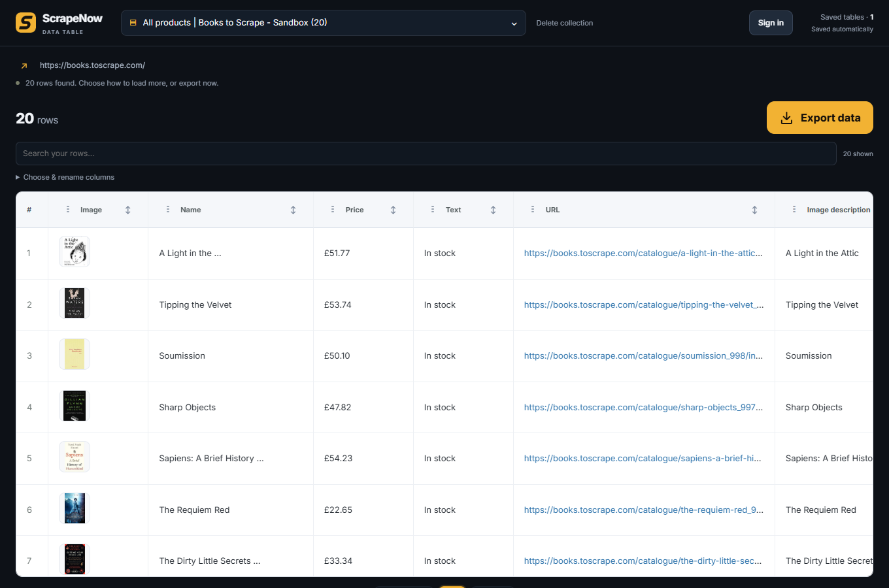Click the Sharp Objects cover thumbnail
Viewport: 889px width, 588px height.
click(75, 406)
